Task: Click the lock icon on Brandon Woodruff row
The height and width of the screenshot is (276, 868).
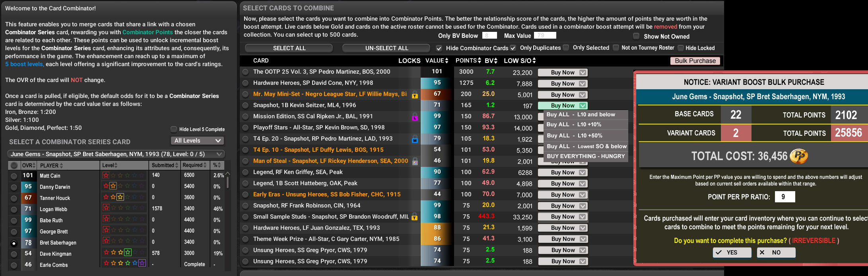Action: 415,217
